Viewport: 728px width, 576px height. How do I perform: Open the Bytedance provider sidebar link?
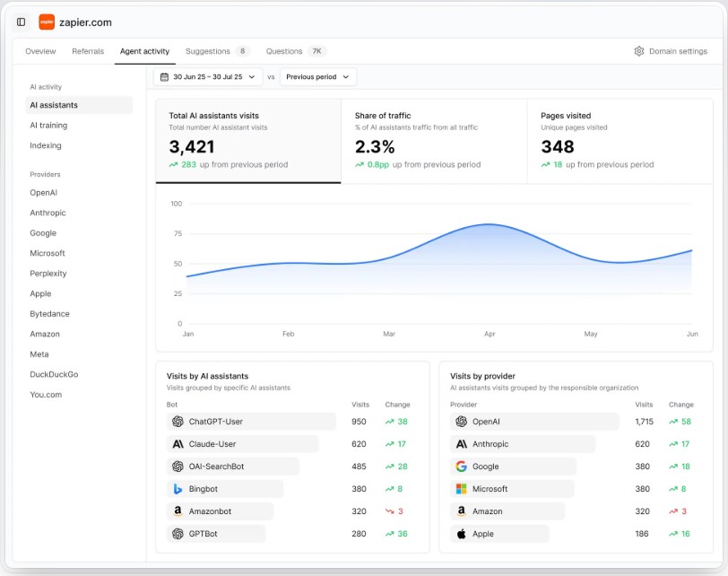pyautogui.click(x=49, y=314)
